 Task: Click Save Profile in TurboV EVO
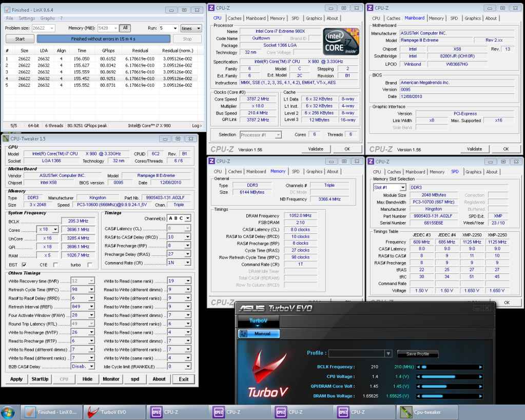(418, 354)
